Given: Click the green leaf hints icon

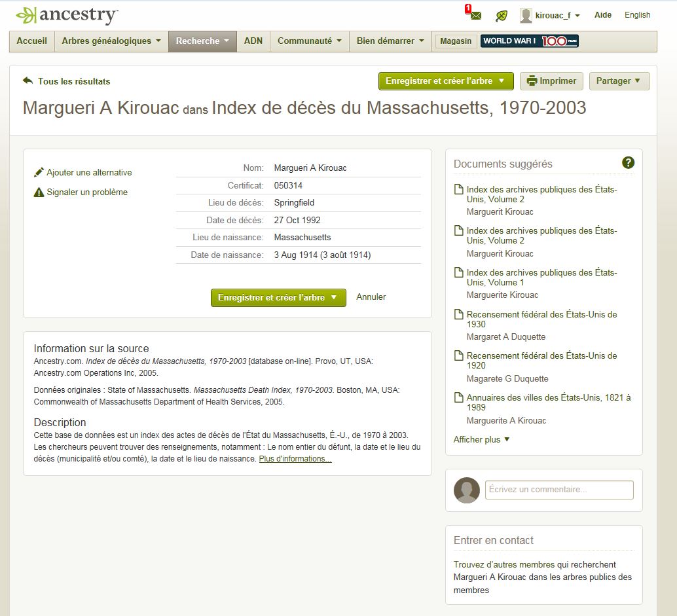Looking at the screenshot, I should click(x=502, y=16).
